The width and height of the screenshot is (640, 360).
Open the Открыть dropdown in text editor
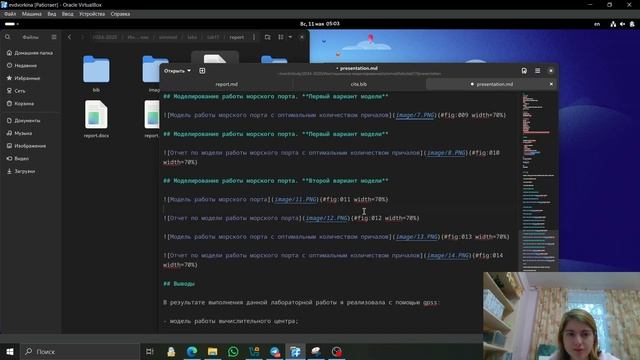[x=177, y=71]
